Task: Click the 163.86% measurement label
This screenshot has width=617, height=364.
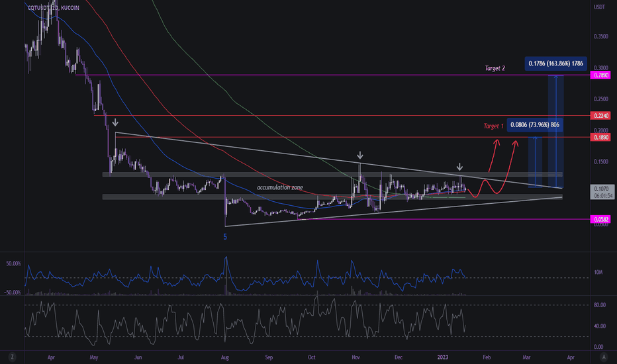Action: (x=555, y=64)
